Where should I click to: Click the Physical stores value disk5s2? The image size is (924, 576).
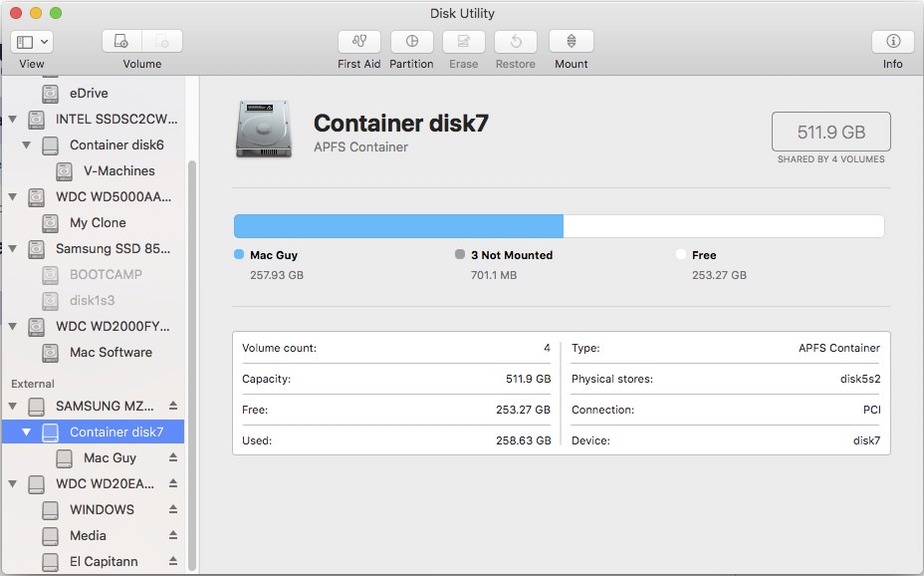pos(860,379)
